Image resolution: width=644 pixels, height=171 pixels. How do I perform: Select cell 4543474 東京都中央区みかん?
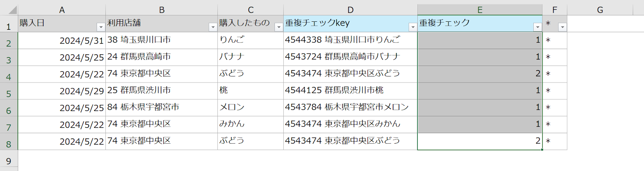coord(351,125)
